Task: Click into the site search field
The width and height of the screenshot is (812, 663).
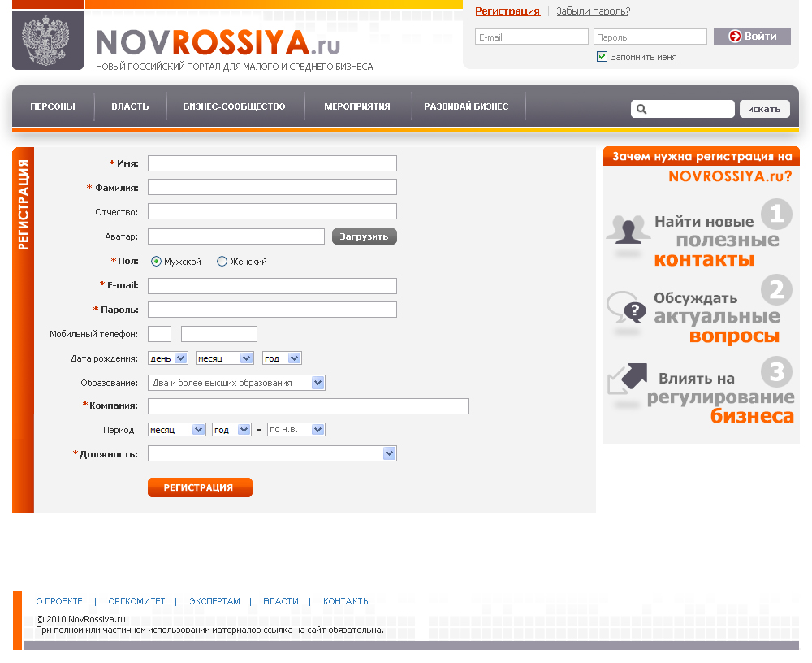Action: click(683, 109)
